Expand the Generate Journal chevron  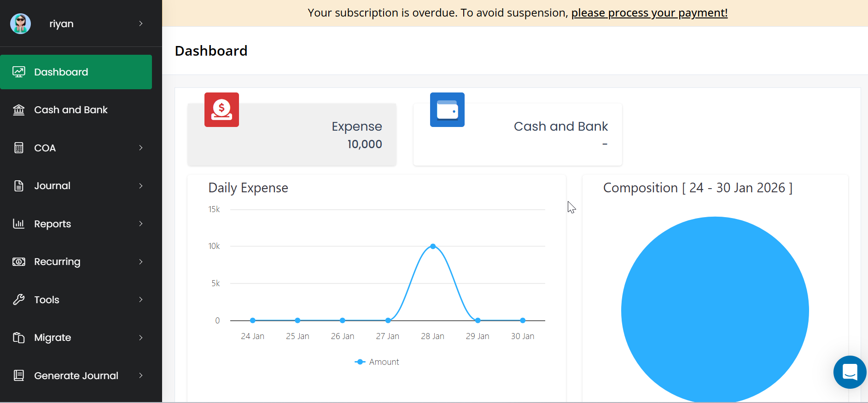(x=141, y=375)
